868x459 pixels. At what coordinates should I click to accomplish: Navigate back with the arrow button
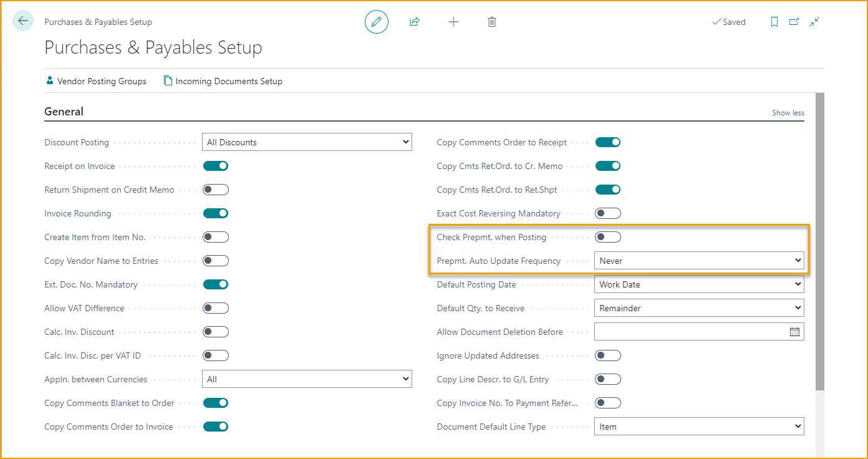[22, 21]
